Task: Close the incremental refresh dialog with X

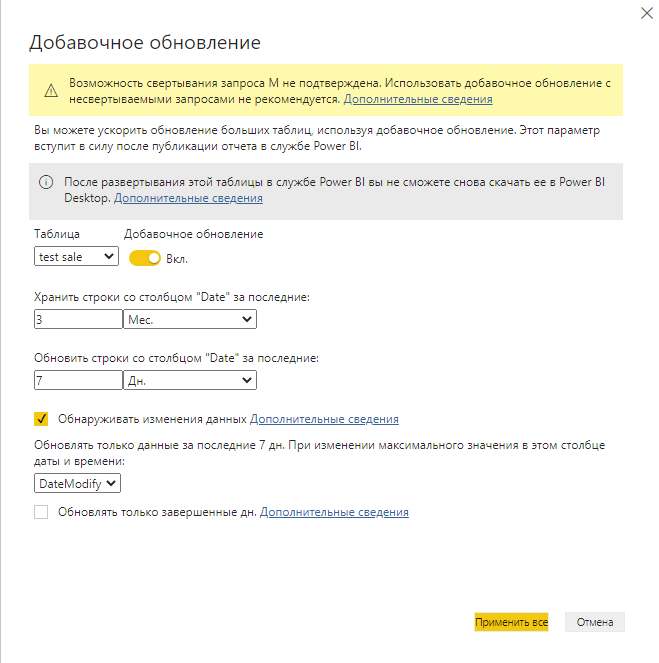Action: coord(647,13)
